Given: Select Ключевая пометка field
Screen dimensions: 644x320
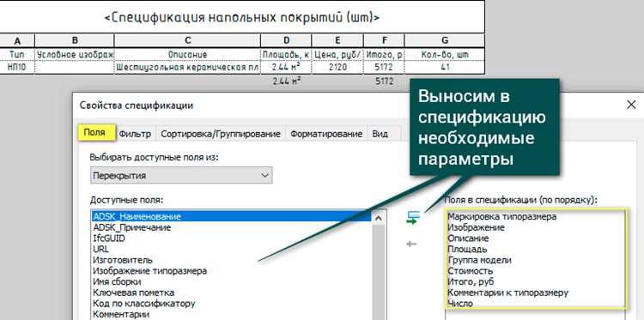Looking at the screenshot, I should point(232,293).
